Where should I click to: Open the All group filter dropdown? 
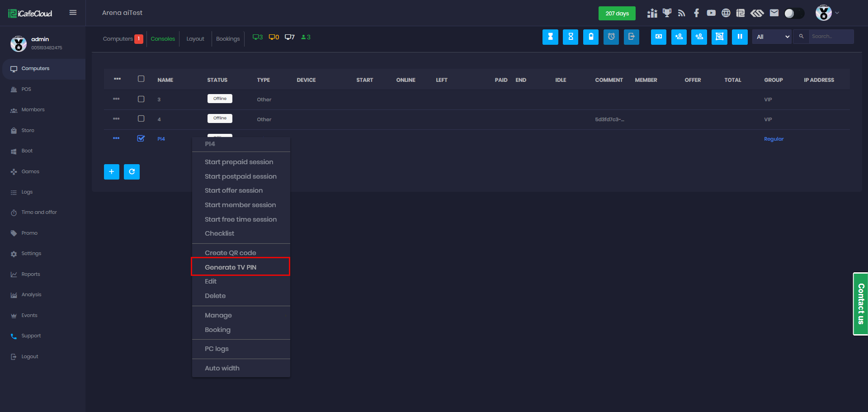772,37
